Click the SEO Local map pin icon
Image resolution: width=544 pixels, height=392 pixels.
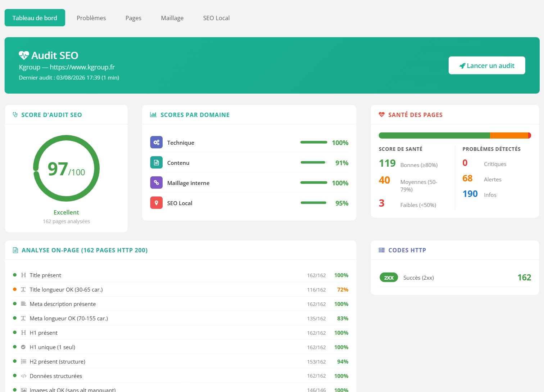[x=156, y=203]
